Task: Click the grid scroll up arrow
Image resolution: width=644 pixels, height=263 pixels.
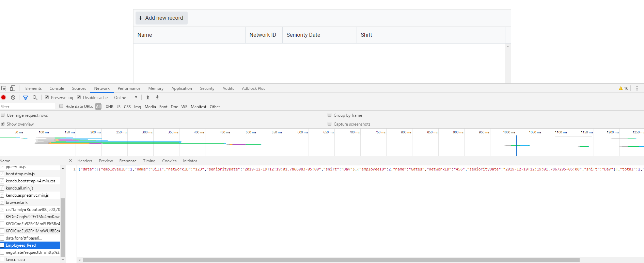Action: tap(508, 47)
